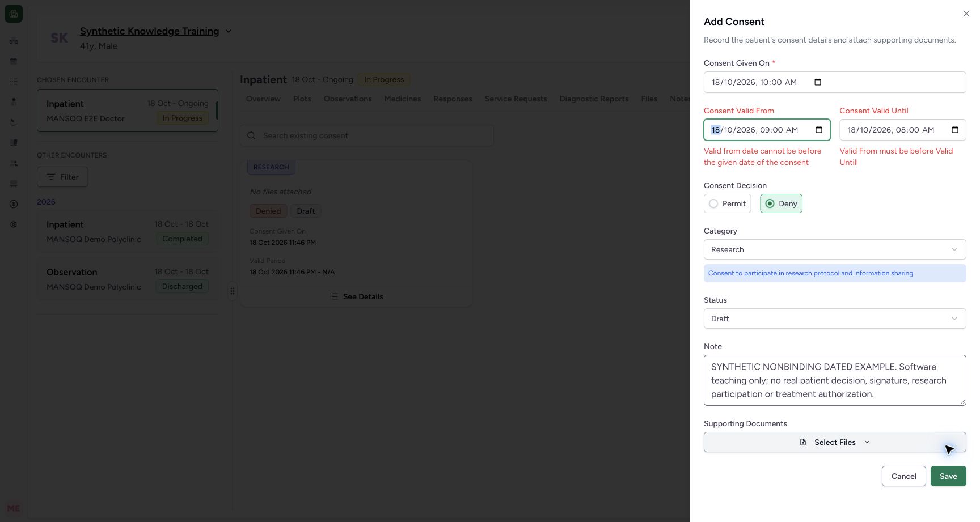Screen dimensions: 980x522
Task: Open the settings gear in sidebar
Action: (14, 224)
